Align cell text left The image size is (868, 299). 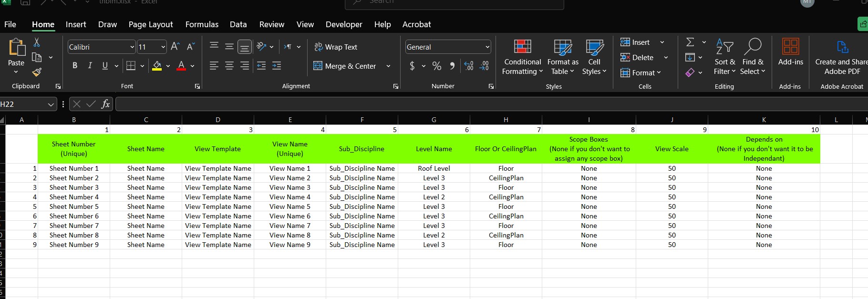(214, 66)
